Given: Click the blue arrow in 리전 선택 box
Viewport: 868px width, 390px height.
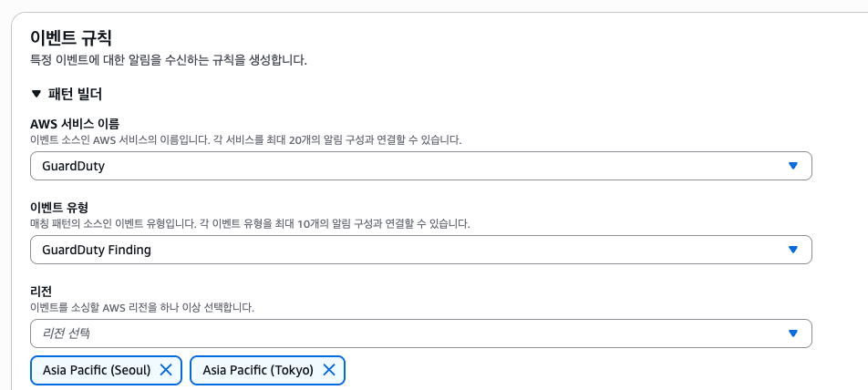Looking at the screenshot, I should pos(792,334).
